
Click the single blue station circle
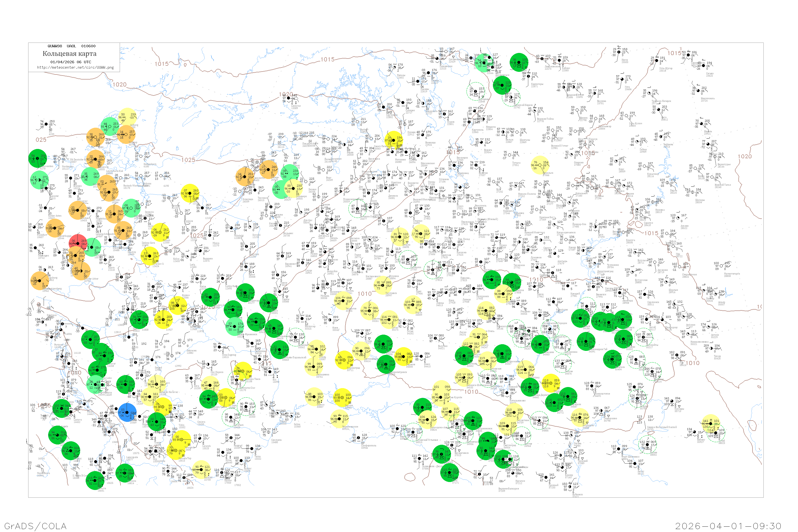pos(127,413)
